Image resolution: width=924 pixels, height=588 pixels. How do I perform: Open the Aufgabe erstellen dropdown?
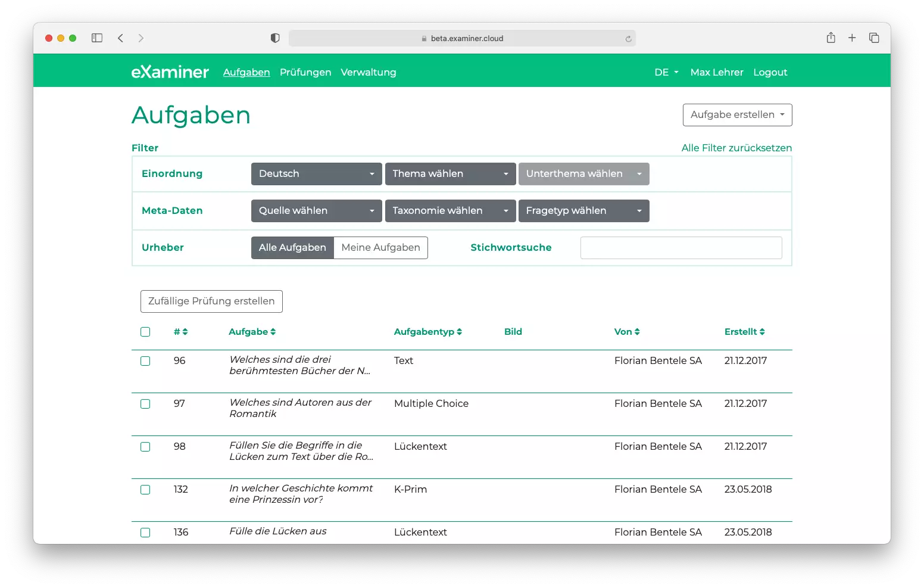coord(737,115)
